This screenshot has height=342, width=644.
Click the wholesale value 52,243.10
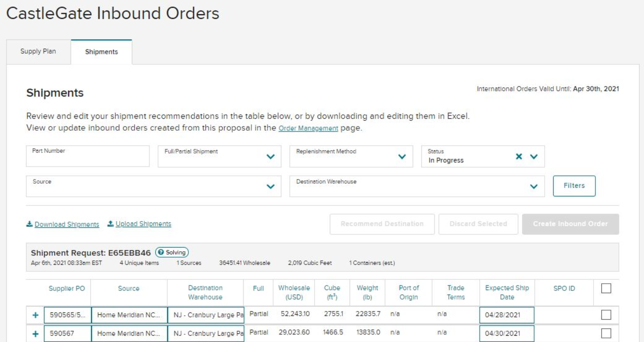coord(295,314)
